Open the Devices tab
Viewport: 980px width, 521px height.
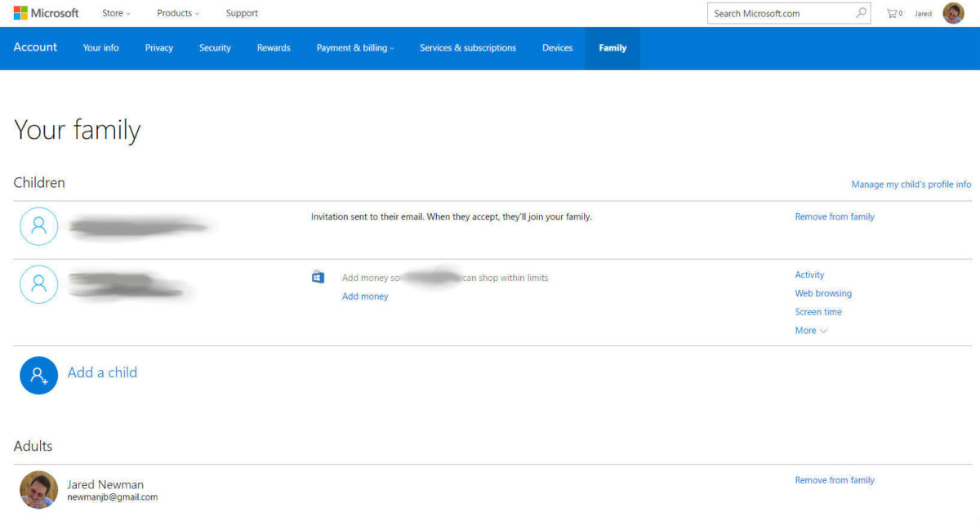(557, 48)
